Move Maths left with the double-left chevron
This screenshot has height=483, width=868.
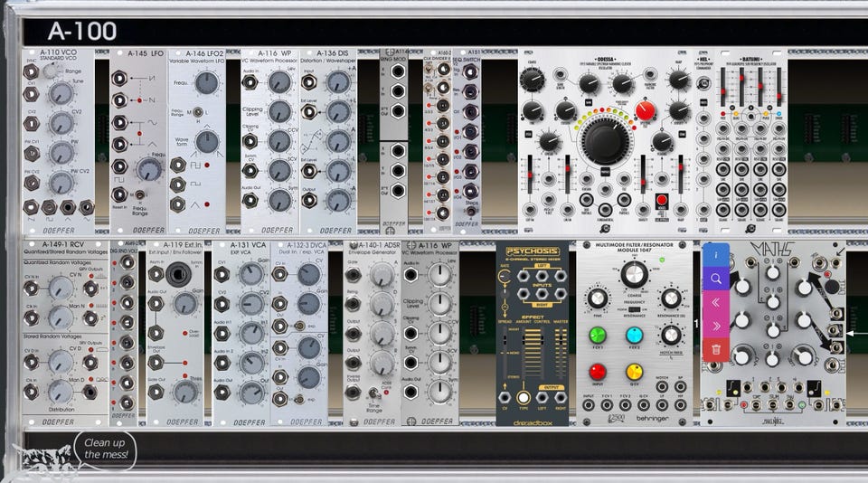[x=715, y=302]
